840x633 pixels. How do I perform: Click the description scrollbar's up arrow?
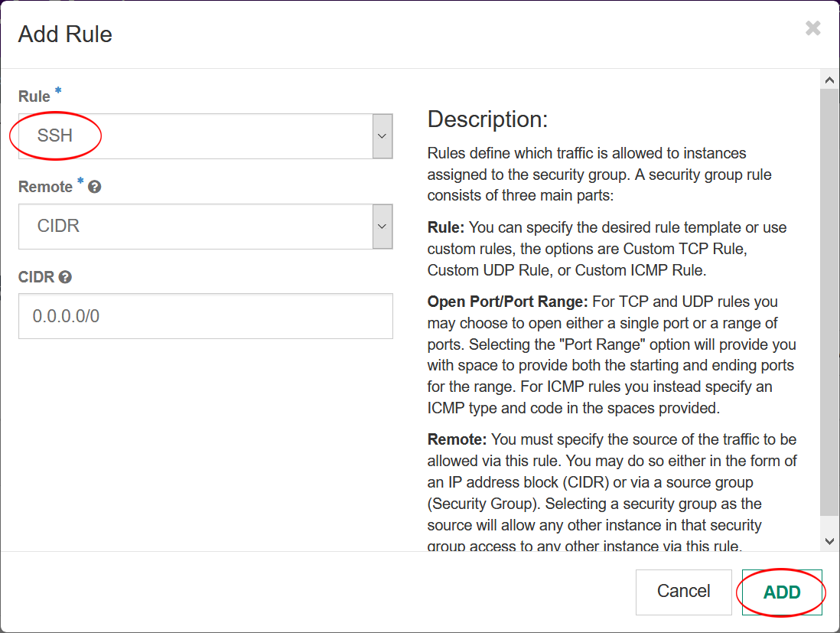829,80
